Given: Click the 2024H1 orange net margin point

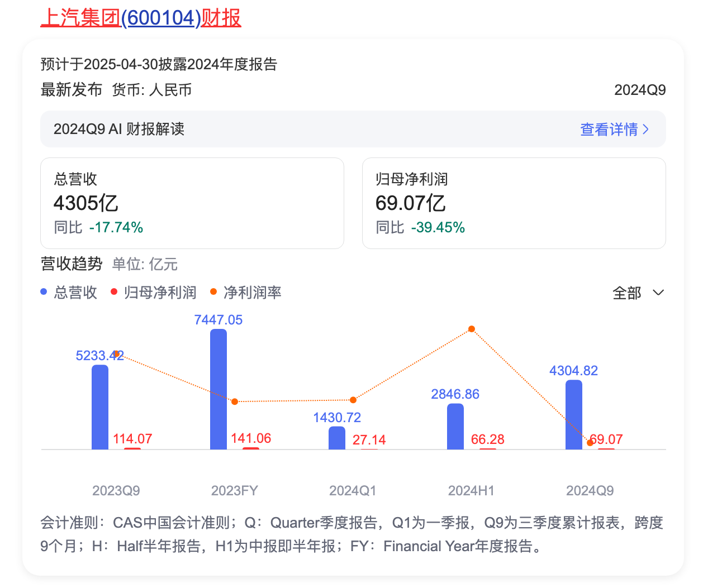Looking at the screenshot, I should point(472,329).
